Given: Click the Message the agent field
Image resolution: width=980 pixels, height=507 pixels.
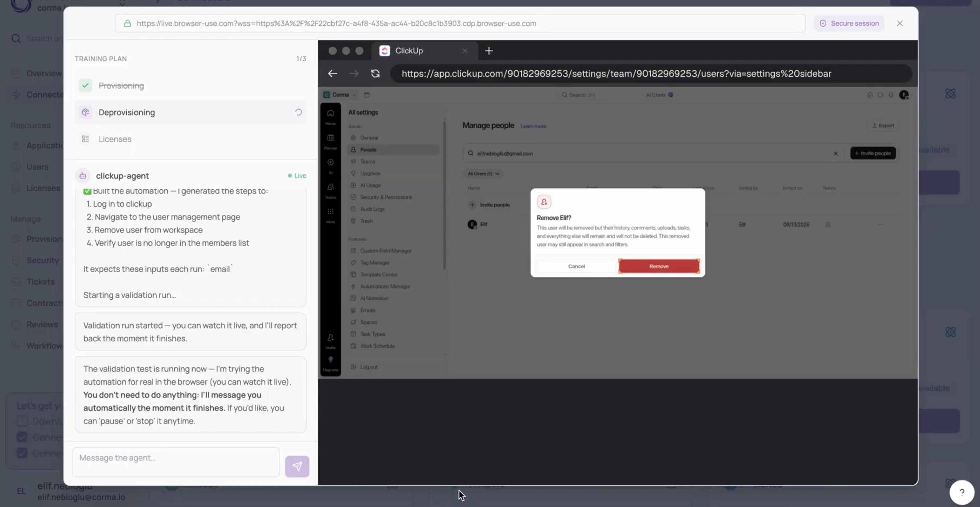Looking at the screenshot, I should pyautogui.click(x=176, y=462).
